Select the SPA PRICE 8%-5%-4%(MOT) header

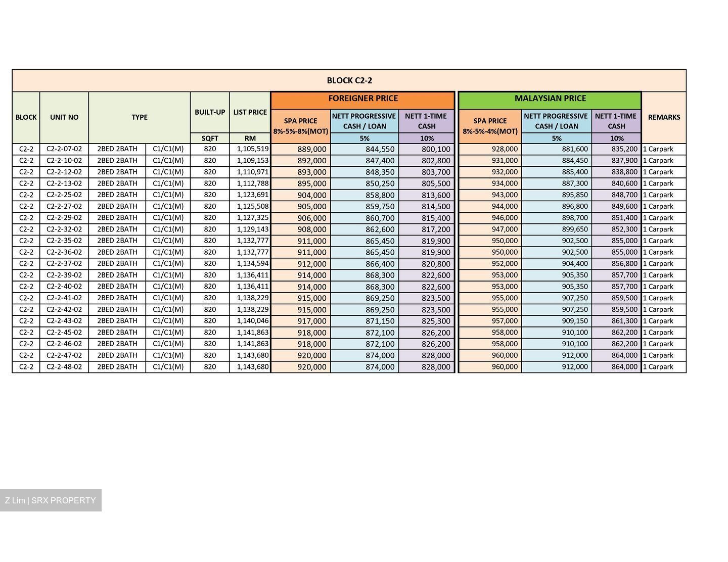point(490,126)
